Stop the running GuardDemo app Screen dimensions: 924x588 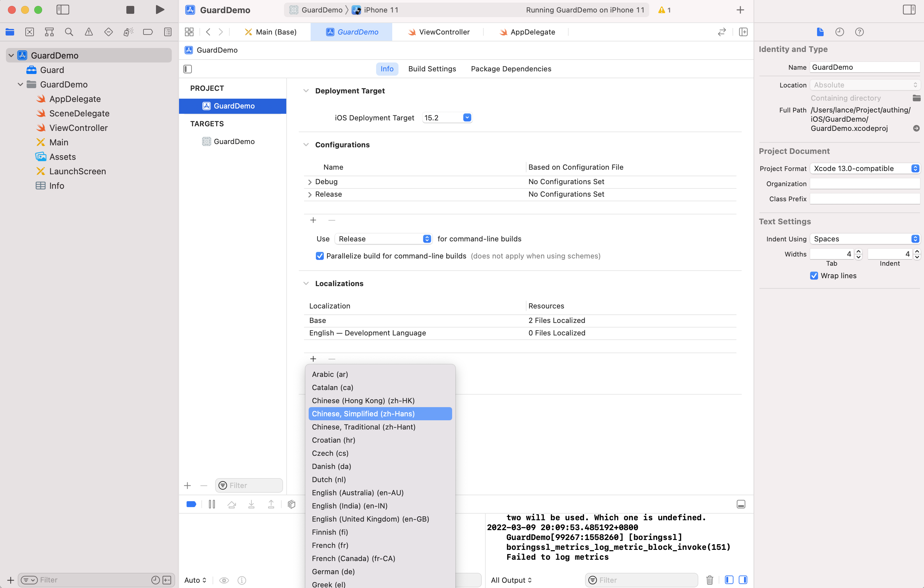tap(130, 10)
